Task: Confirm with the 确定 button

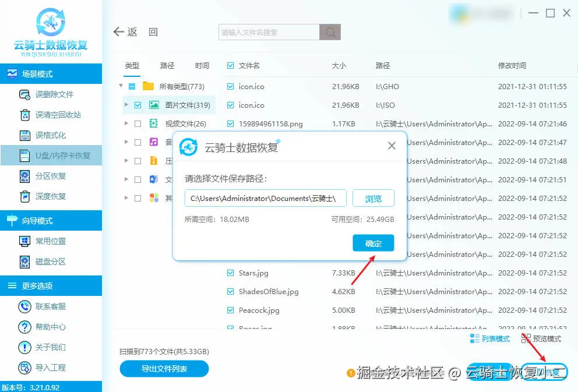Action: (373, 243)
